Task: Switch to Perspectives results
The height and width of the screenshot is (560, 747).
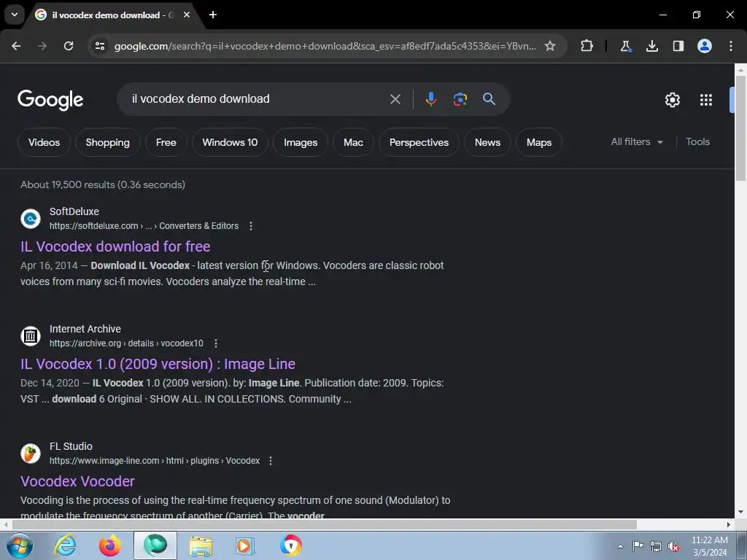Action: [x=419, y=142]
